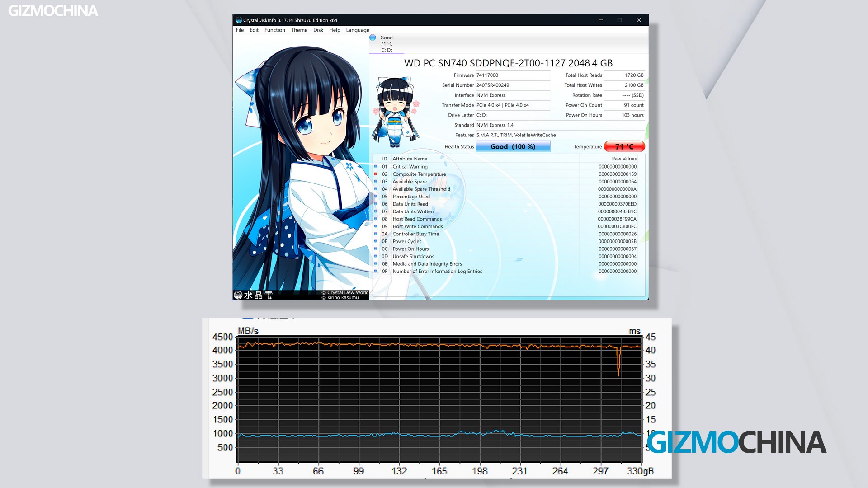Screen dimensions: 868x488
Task: Click status dot for Available Spare Threshold
Action: (375, 189)
